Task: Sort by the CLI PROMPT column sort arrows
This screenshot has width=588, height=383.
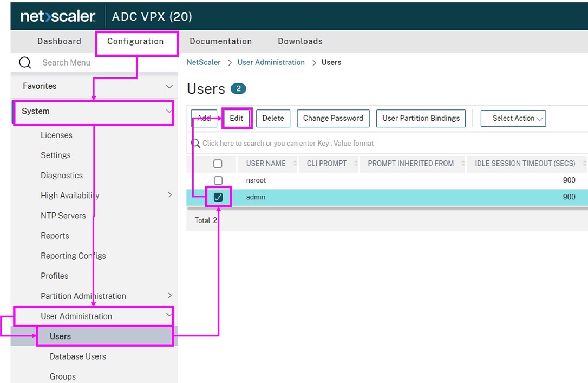Action: (x=356, y=164)
